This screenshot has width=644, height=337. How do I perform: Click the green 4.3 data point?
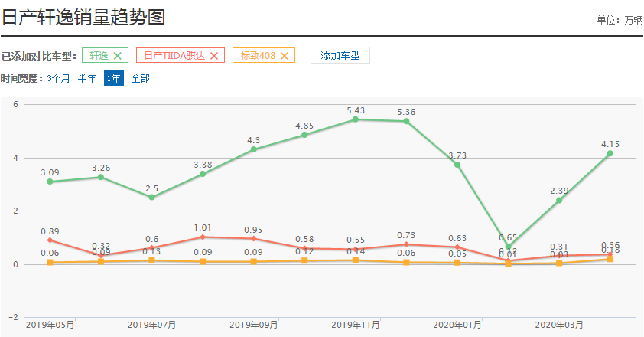253,149
